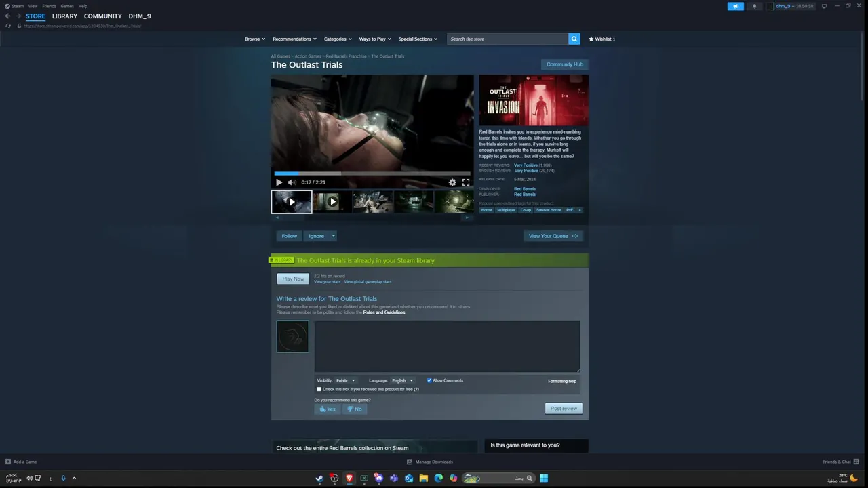Viewport: 868px width, 488px height.
Task: Mute the trailer volume icon
Action: pos(292,182)
